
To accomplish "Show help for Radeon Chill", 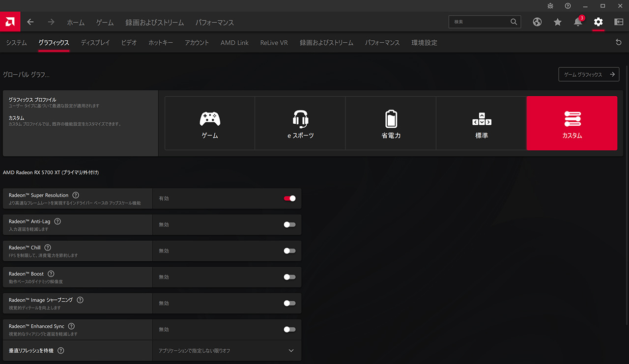I will (x=48, y=248).
